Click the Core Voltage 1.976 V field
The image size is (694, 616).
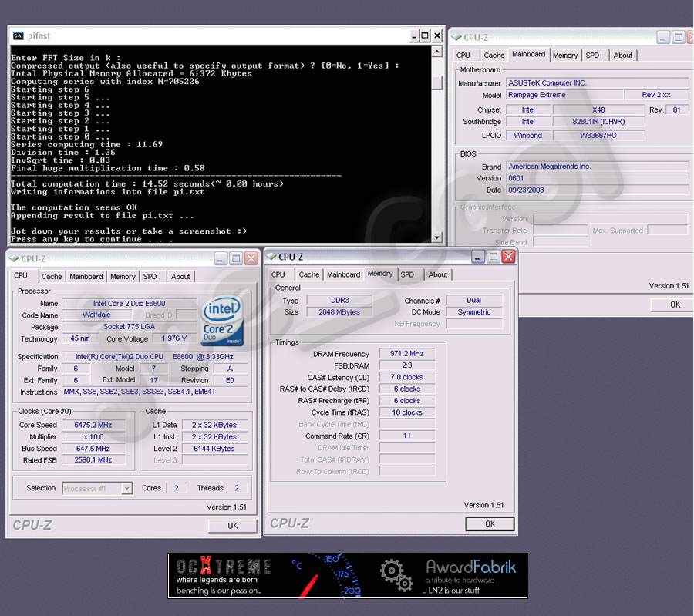[174, 338]
